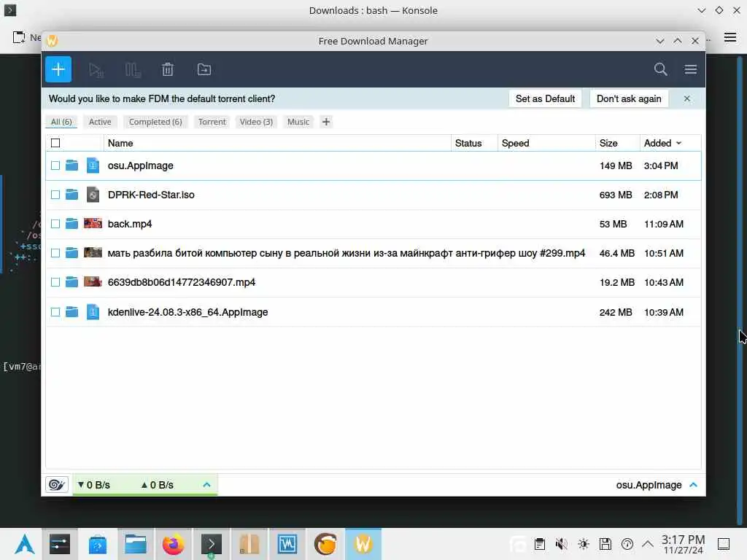This screenshot has width=747, height=560.
Task: Open folder for kdenlive AppImage row
Action: click(72, 312)
